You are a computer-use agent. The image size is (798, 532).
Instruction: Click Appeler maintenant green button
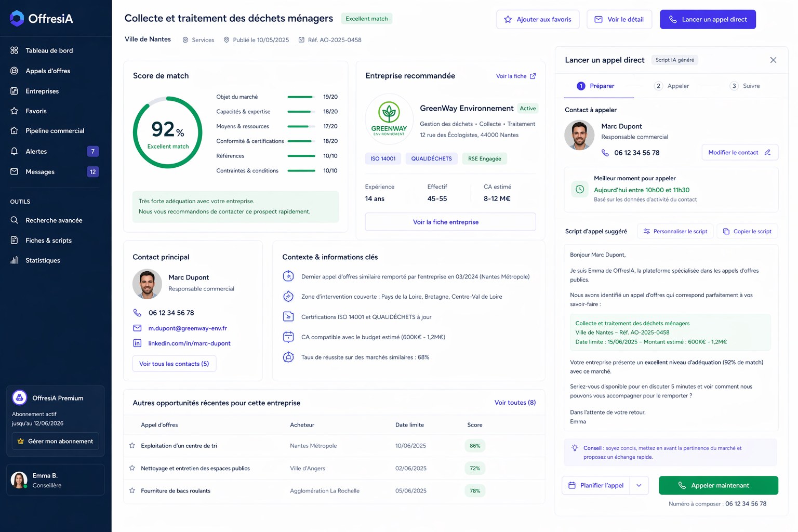coord(719,485)
